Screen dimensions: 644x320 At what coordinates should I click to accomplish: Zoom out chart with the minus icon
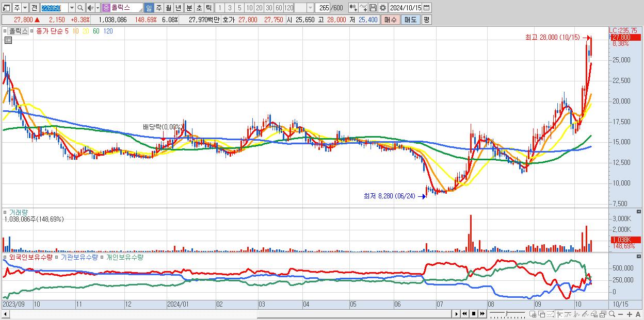[x=620, y=314]
